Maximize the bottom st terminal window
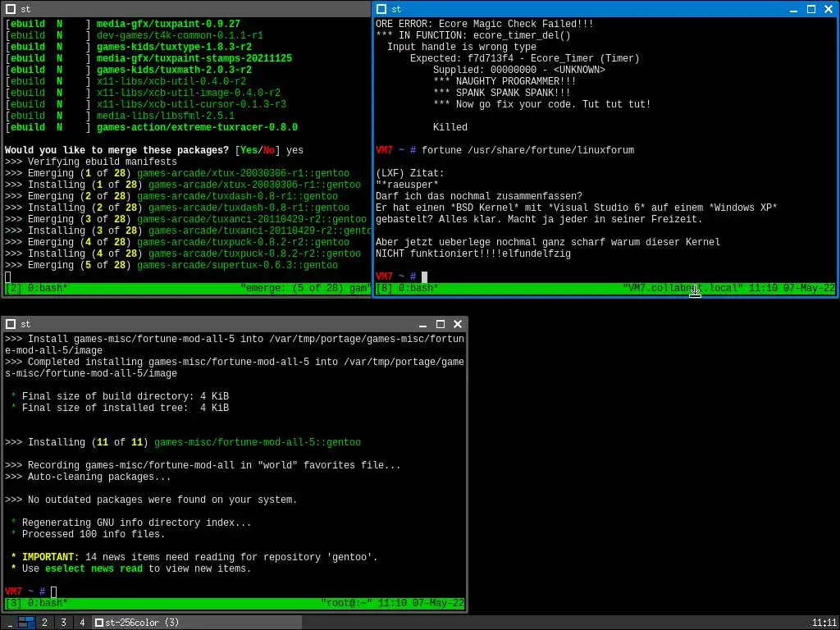The image size is (840, 630). 441,324
